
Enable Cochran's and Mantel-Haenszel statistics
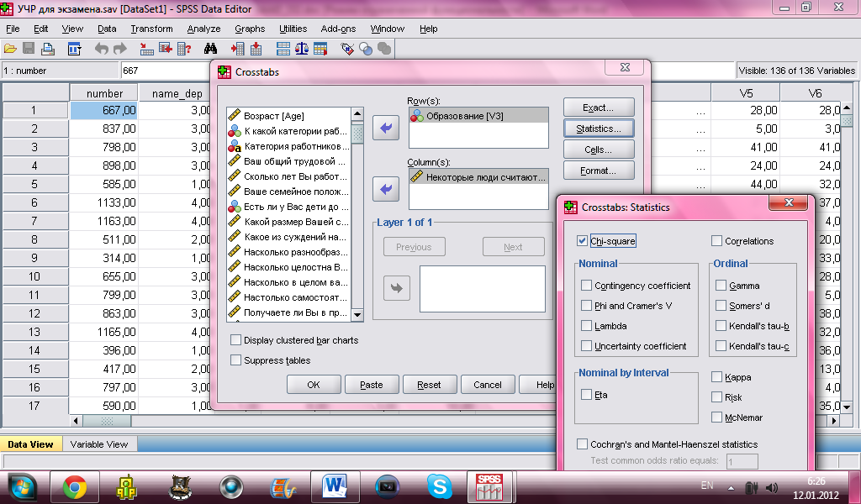583,444
